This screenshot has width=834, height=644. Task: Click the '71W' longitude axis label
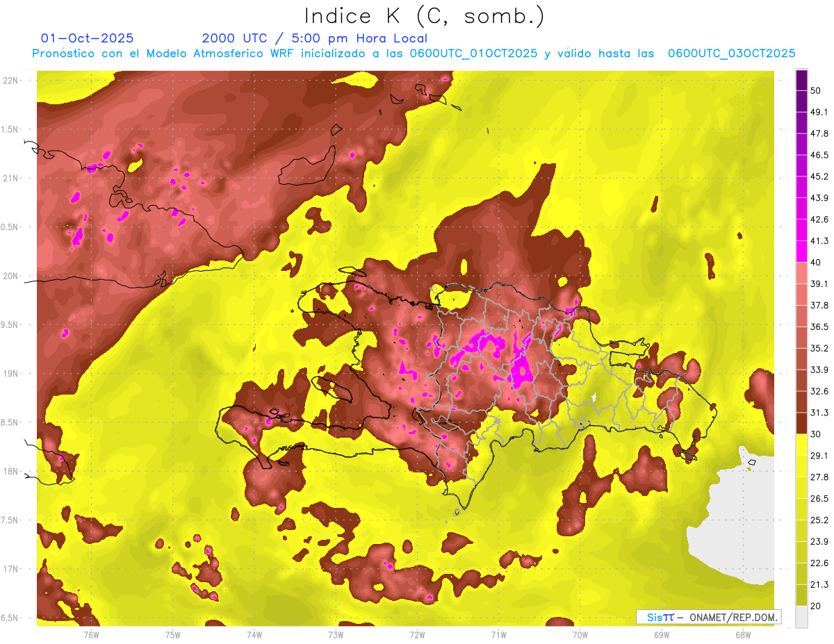(x=498, y=635)
